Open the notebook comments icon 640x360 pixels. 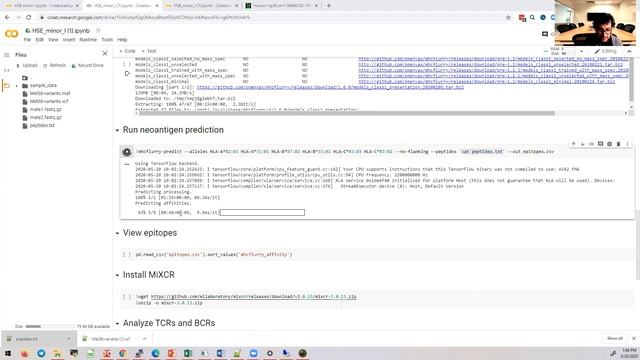point(544,34)
